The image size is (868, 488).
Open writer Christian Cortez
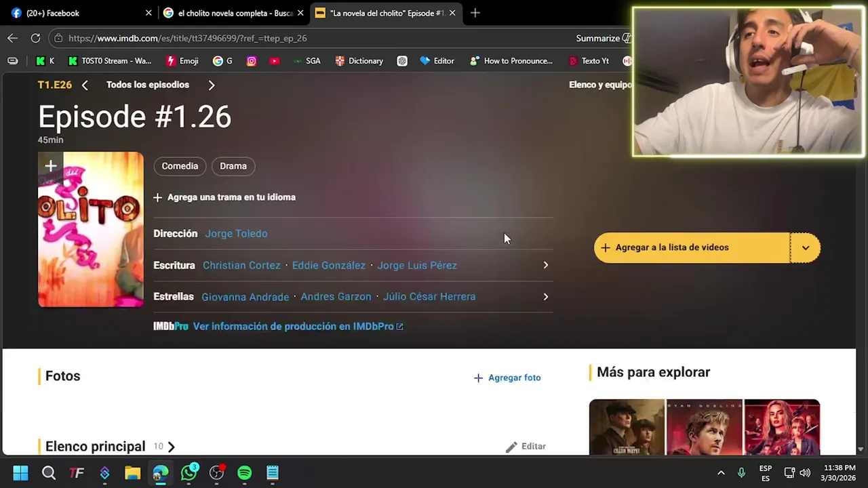tap(241, 265)
